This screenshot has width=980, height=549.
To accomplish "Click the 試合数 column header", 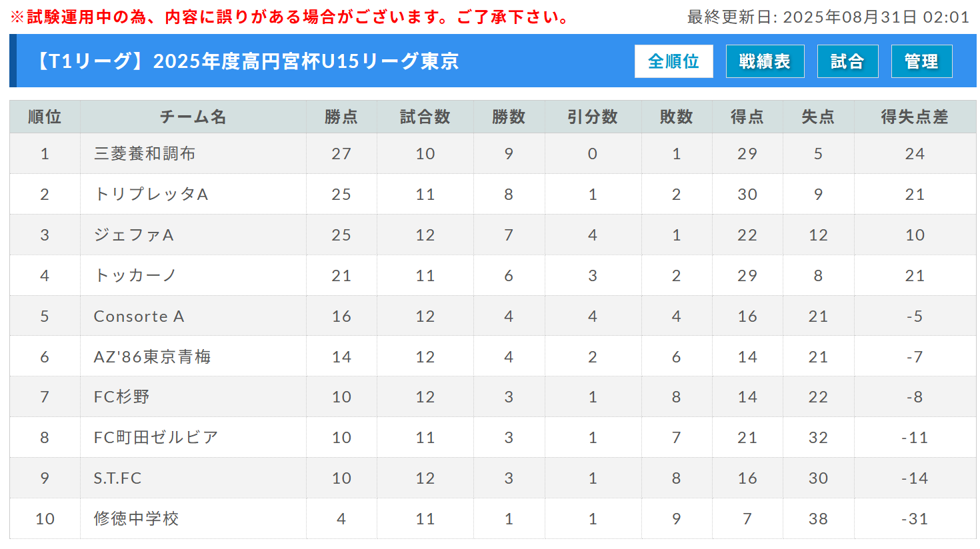I will point(425,117).
